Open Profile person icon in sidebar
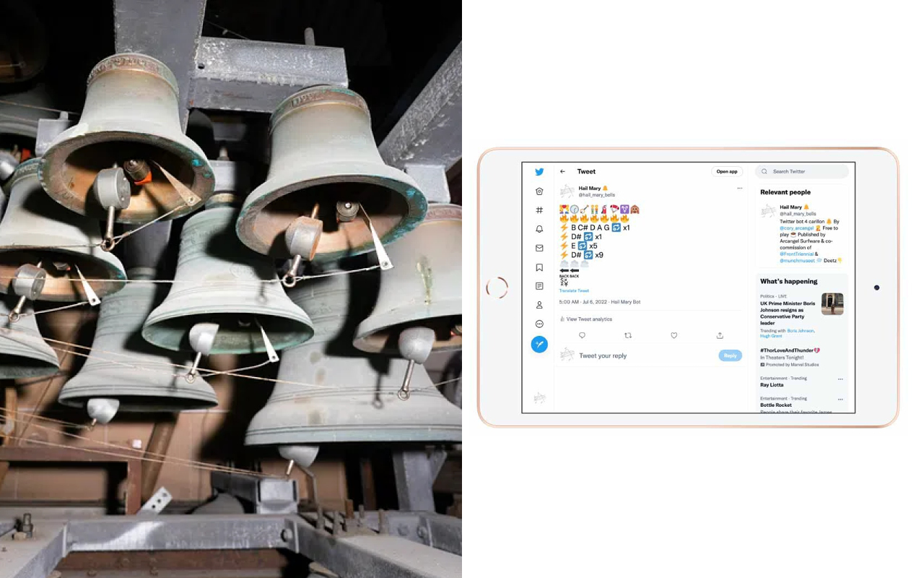 click(539, 305)
